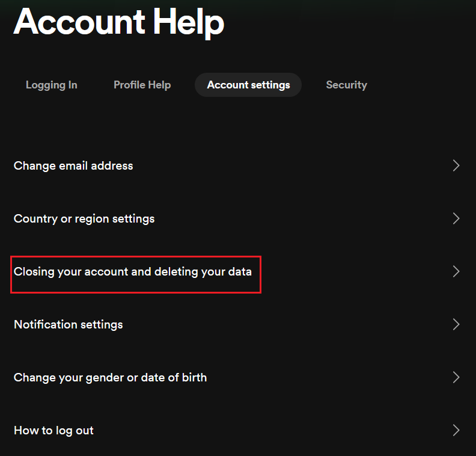Image resolution: width=476 pixels, height=456 pixels.
Task: Go to the Security tab
Action: click(x=346, y=85)
